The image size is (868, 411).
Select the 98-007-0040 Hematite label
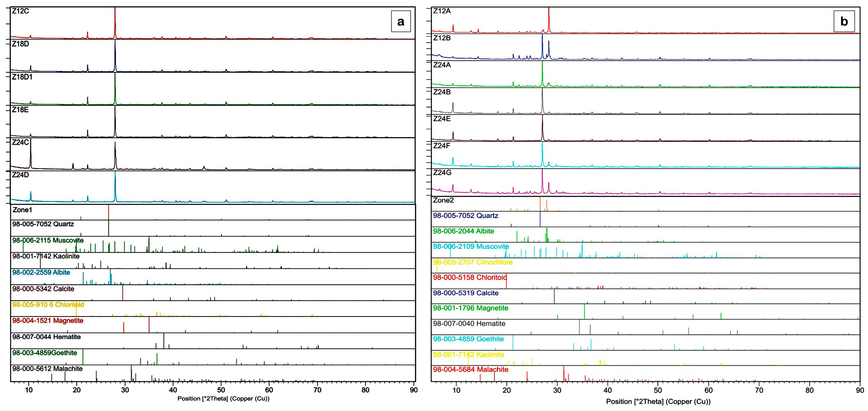(x=469, y=323)
